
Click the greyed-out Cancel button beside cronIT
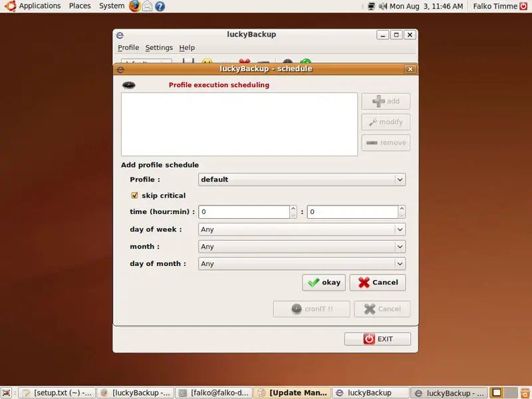pyautogui.click(x=382, y=309)
